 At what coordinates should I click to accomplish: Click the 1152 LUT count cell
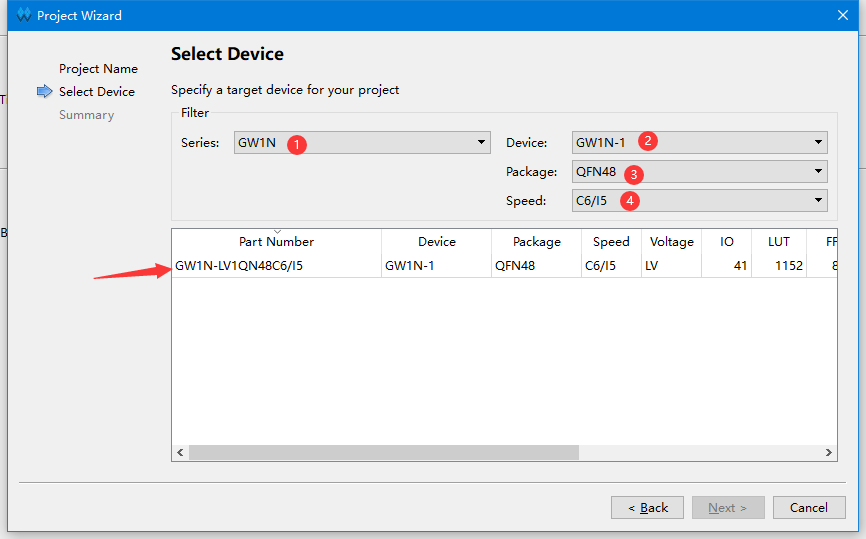tap(779, 266)
